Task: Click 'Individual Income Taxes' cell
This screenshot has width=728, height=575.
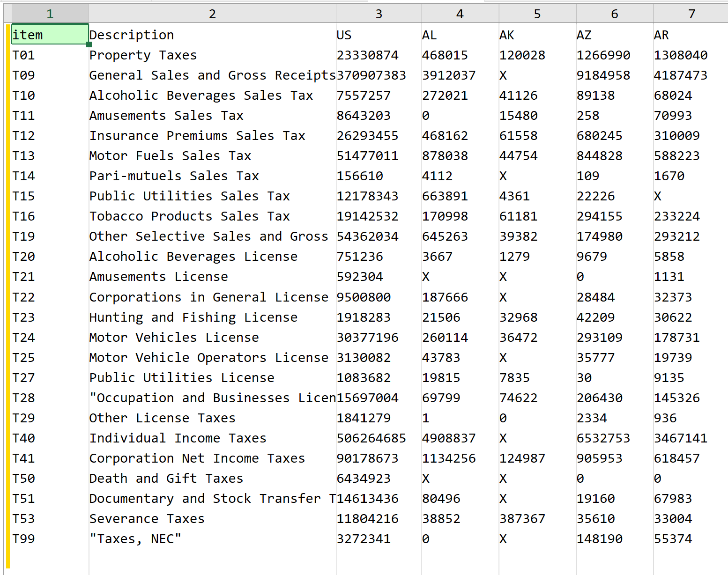Action: (x=212, y=438)
